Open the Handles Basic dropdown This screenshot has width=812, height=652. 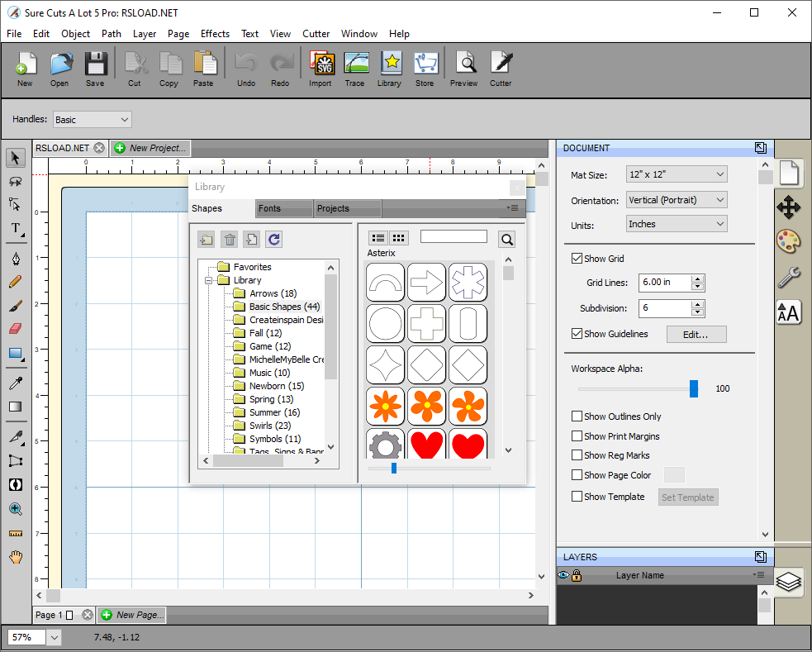pyautogui.click(x=92, y=120)
